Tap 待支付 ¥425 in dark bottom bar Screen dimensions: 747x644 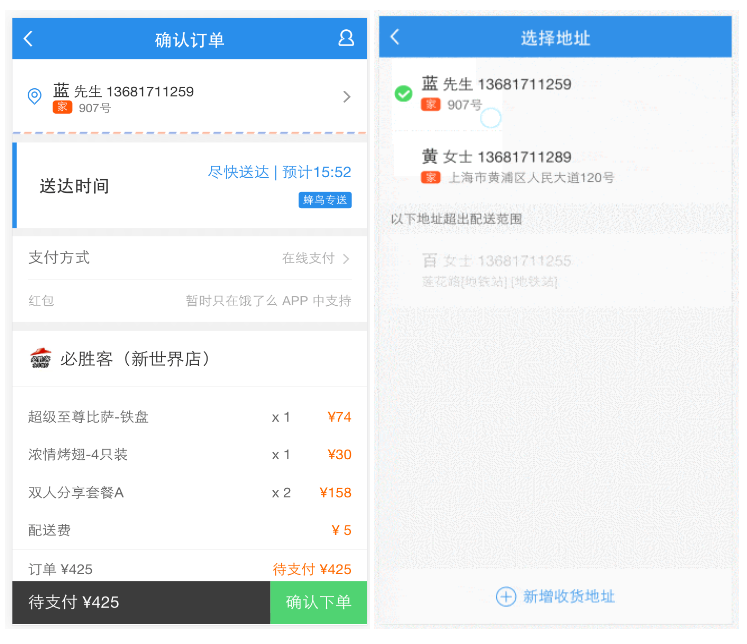(x=74, y=602)
